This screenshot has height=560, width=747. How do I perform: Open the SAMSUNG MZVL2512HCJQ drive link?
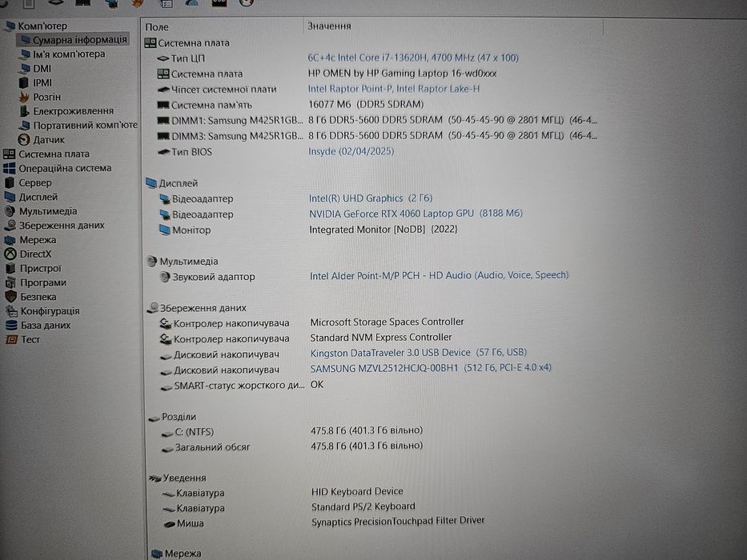coord(431,368)
